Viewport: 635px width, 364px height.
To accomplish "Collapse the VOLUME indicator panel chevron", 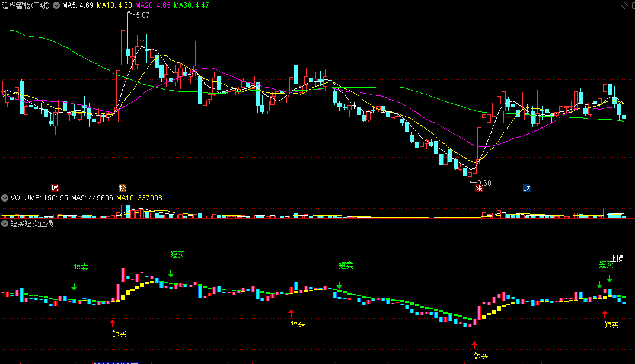I will pyautogui.click(x=5, y=198).
